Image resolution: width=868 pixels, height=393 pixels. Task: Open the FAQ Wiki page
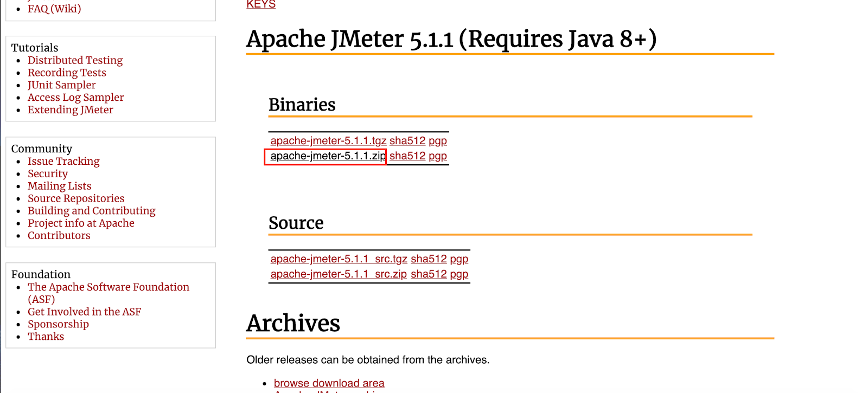tap(54, 9)
